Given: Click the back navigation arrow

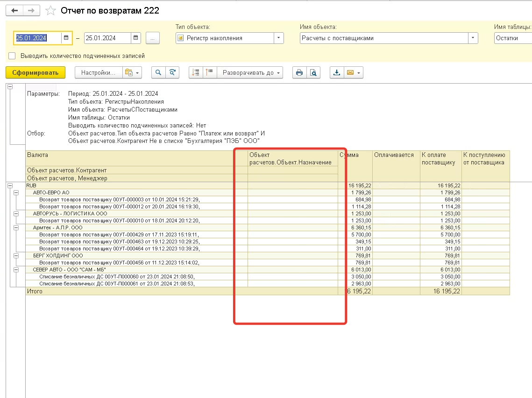Looking at the screenshot, I should [14, 10].
